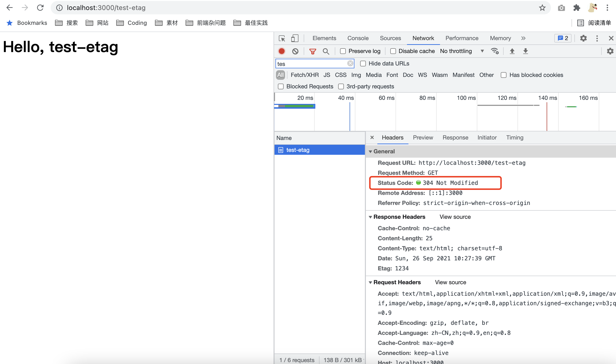Open network conditions wifi icon

click(495, 51)
